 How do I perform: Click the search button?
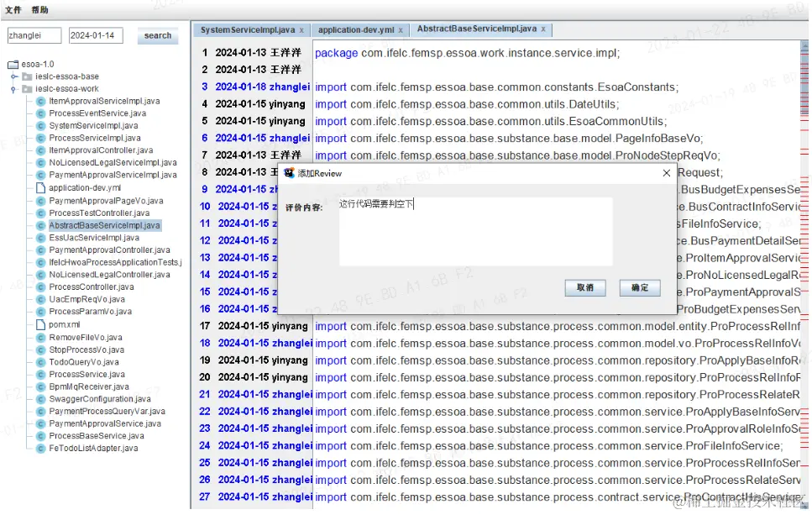(x=158, y=35)
